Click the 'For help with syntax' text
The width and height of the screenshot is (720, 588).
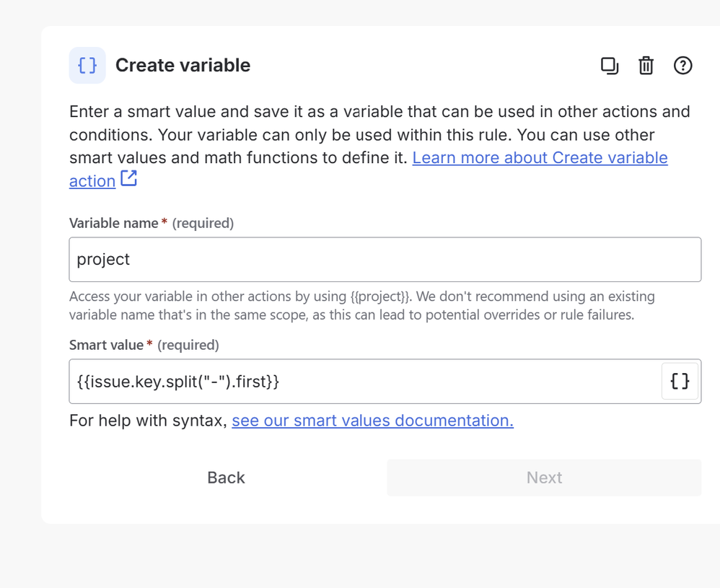point(148,421)
